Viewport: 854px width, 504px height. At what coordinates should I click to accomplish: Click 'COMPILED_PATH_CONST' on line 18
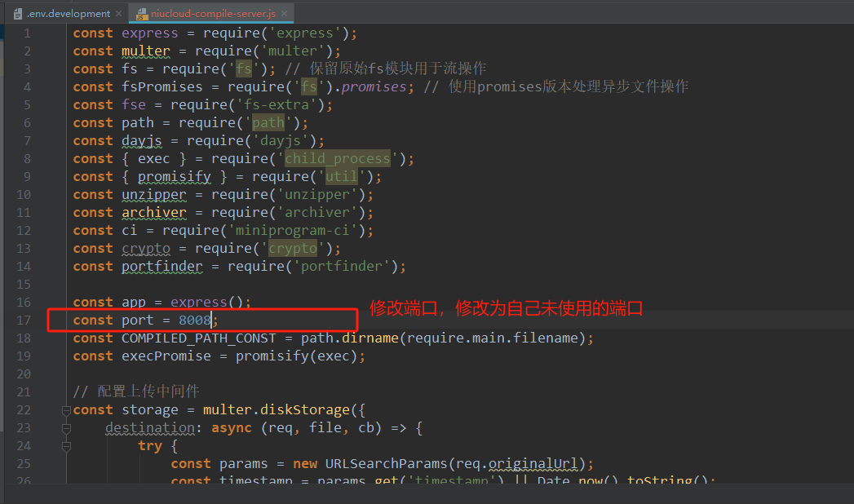[199, 338]
